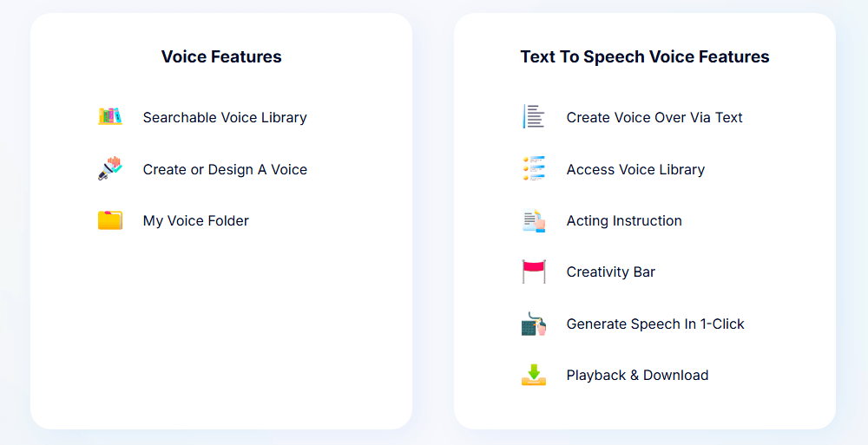Click the Creativity Bar label

[x=611, y=272]
